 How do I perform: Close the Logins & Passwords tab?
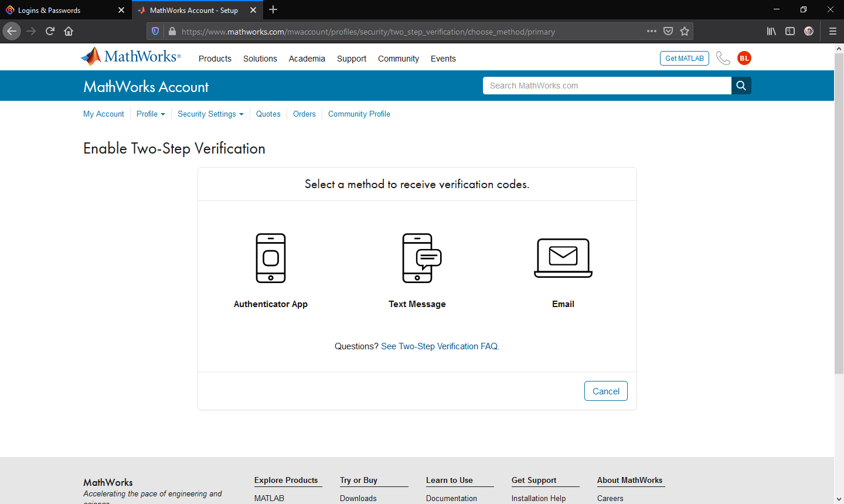coord(121,10)
